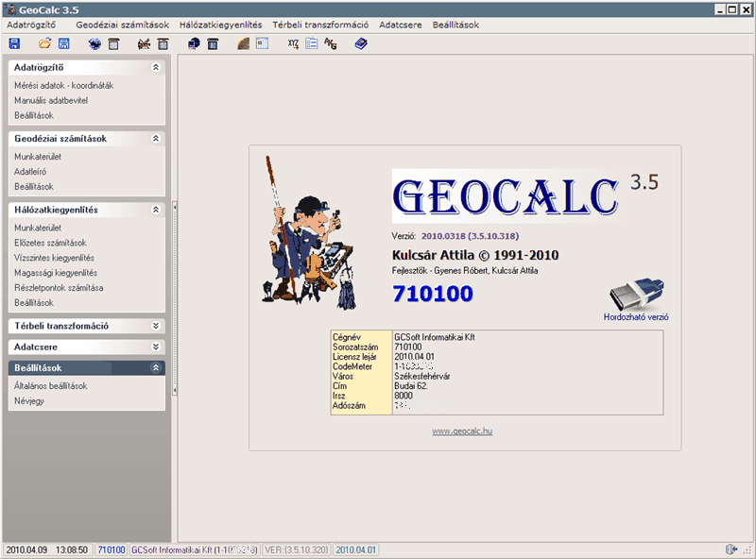Select Manuális adatbevitel in sidebar
Viewport: 756px width, 559px height.
click(x=51, y=100)
